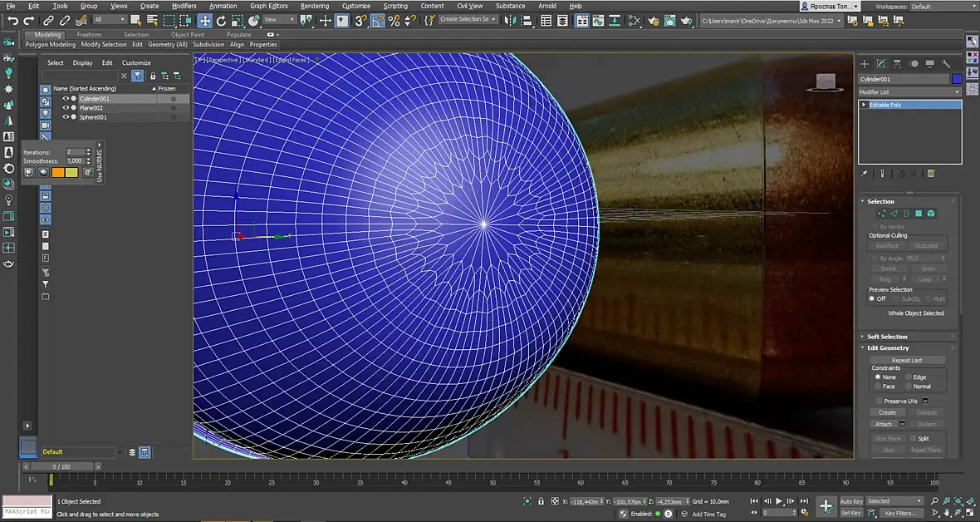The width and height of the screenshot is (980, 522).
Task: Click the Play Animation button
Action: pyautogui.click(x=779, y=501)
